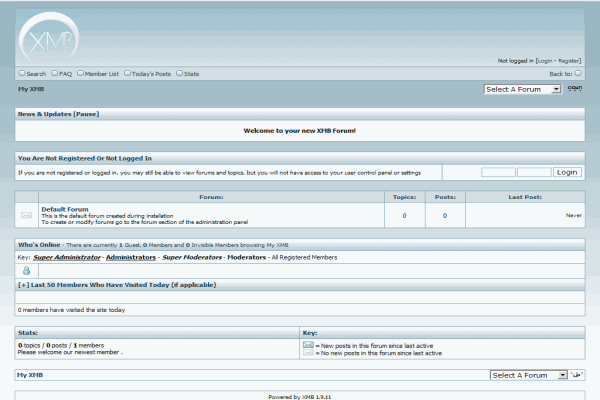The width and height of the screenshot is (600, 400).
Task: Click the username input field
Action: tap(498, 172)
